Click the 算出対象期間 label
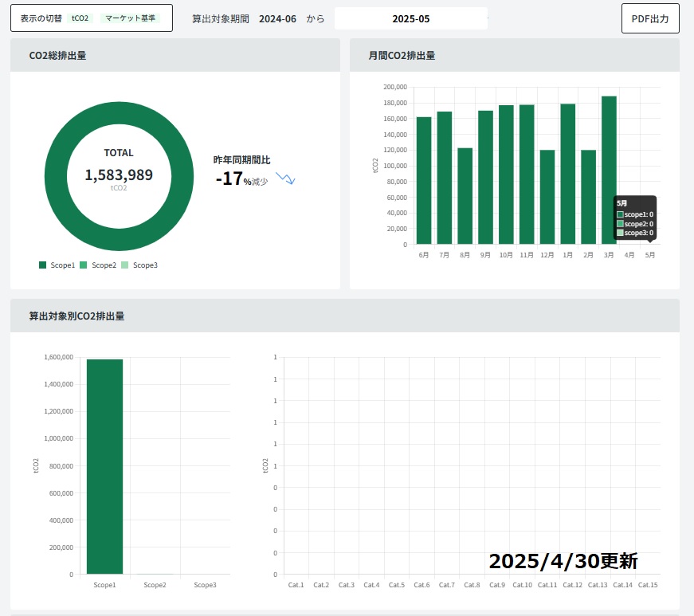Viewport: 694px width, 616px height. pos(221,19)
